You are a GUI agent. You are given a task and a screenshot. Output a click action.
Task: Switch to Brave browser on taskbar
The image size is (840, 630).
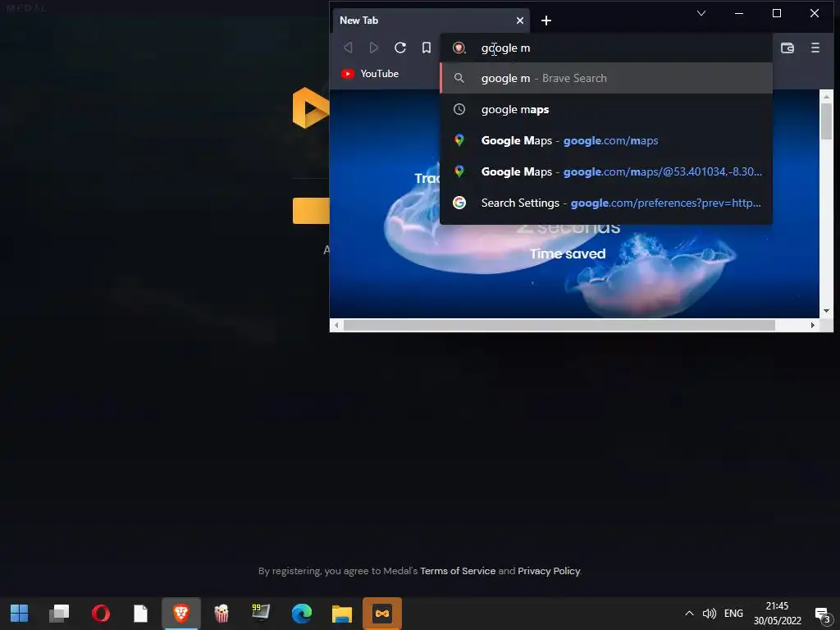coord(181,614)
